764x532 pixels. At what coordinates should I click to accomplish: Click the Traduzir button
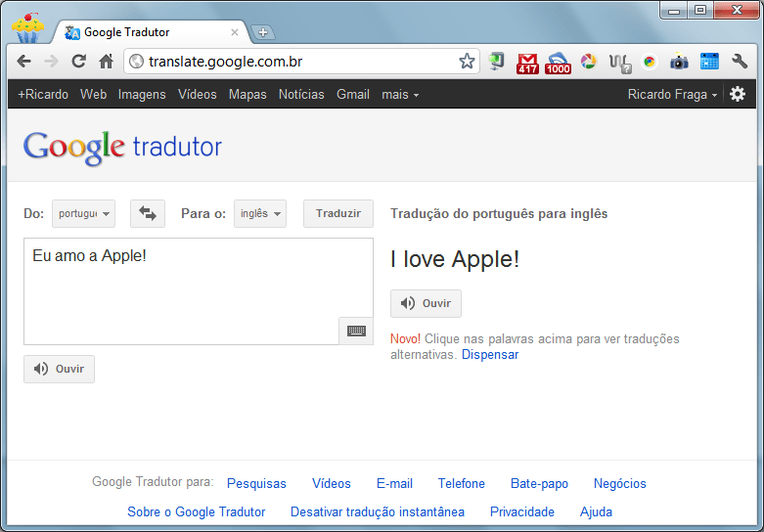point(338,213)
